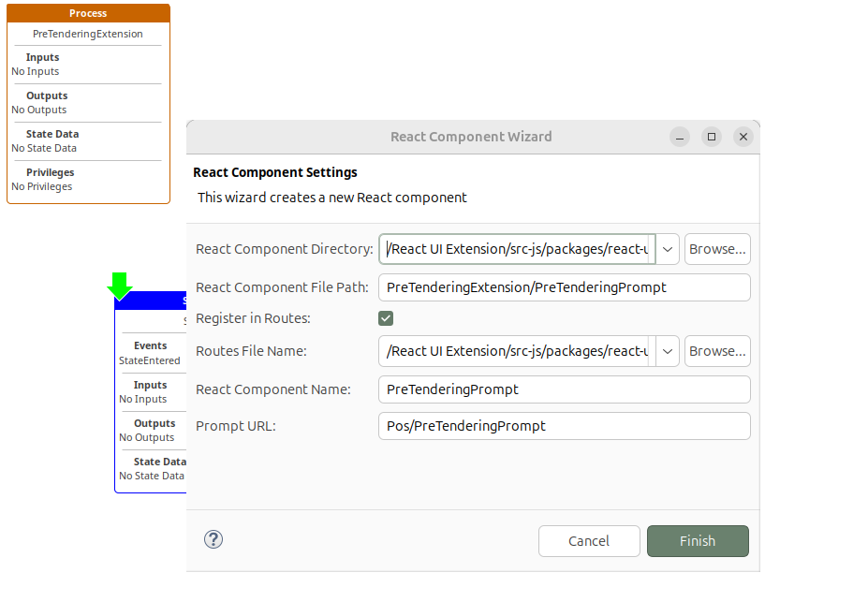Cancel the React Component Wizard

(589, 540)
